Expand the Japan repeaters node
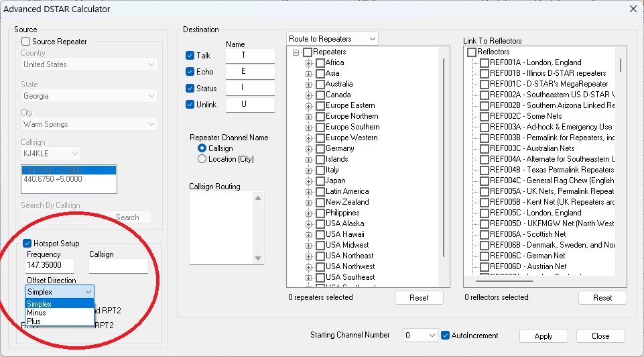This screenshot has width=644, height=357. click(308, 181)
